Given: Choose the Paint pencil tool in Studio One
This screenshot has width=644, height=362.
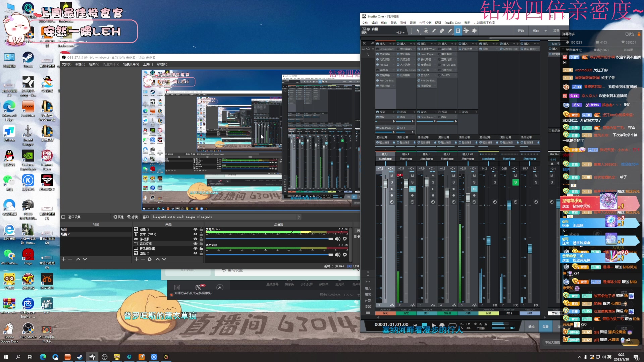Looking at the screenshot, I should (x=450, y=31).
